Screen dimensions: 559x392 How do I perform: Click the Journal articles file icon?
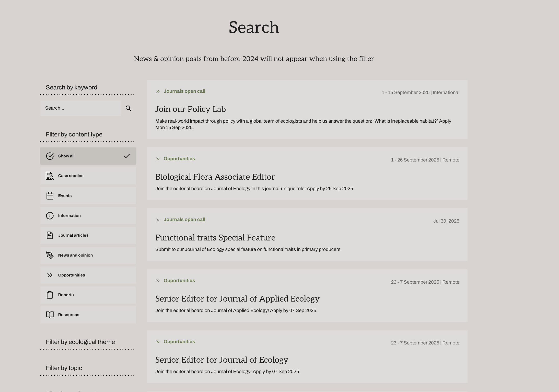(x=50, y=235)
